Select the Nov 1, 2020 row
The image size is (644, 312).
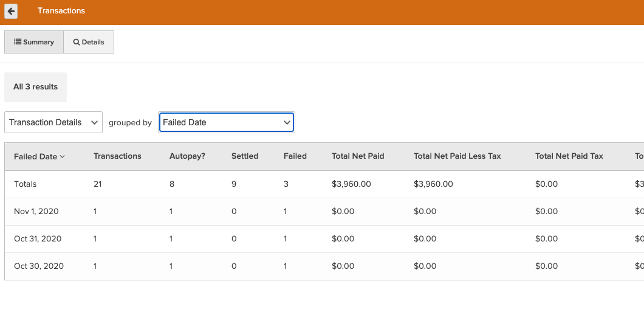(36, 211)
